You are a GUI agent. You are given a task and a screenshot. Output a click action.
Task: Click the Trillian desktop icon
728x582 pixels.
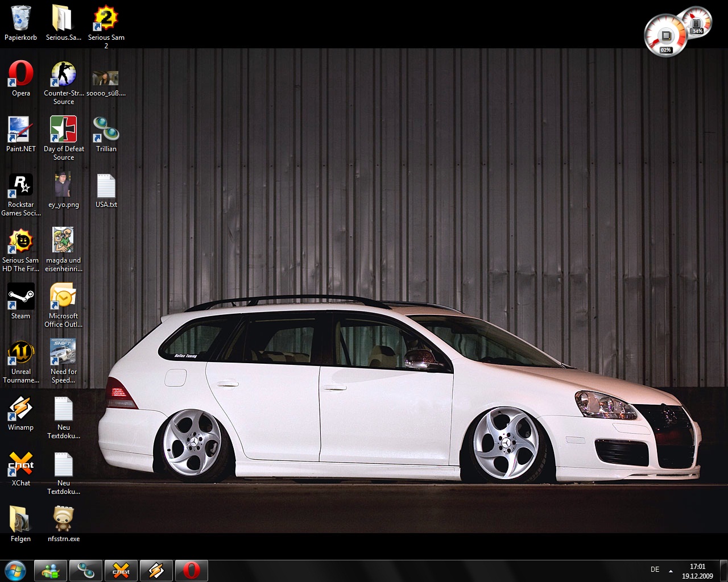coord(106,130)
